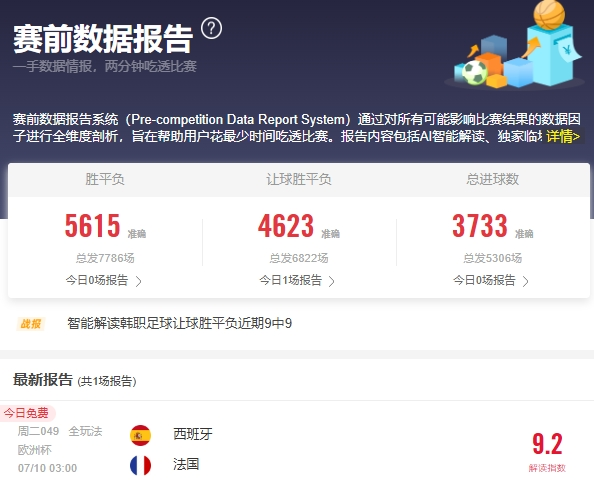The image size is (594, 499).
Task: Expand arrow next to 今日0场报告 under 胜平负
Action: [139, 281]
